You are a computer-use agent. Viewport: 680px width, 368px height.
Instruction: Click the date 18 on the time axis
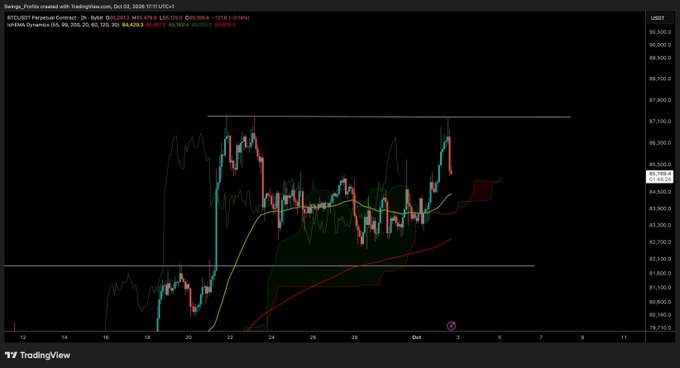(x=147, y=337)
